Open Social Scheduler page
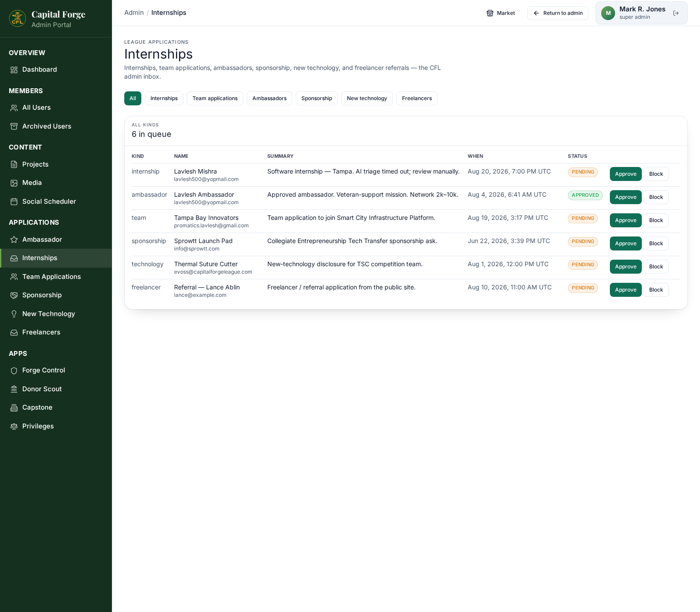 (x=56, y=202)
